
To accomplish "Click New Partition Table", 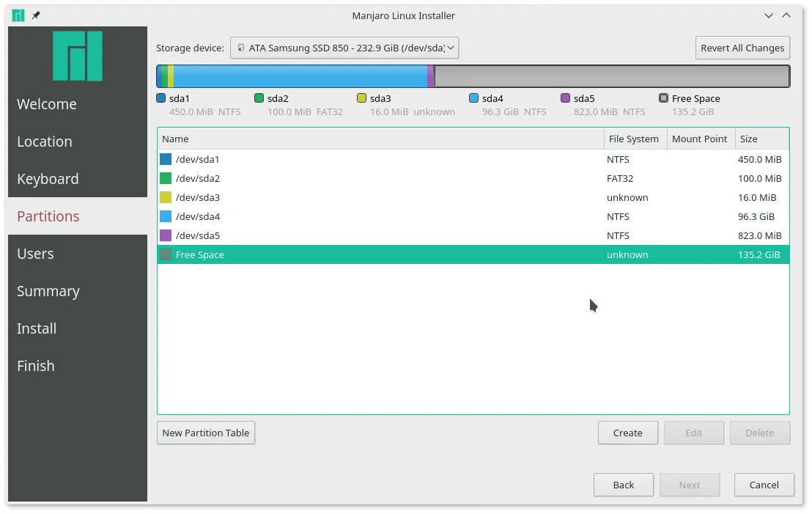I will (x=205, y=433).
